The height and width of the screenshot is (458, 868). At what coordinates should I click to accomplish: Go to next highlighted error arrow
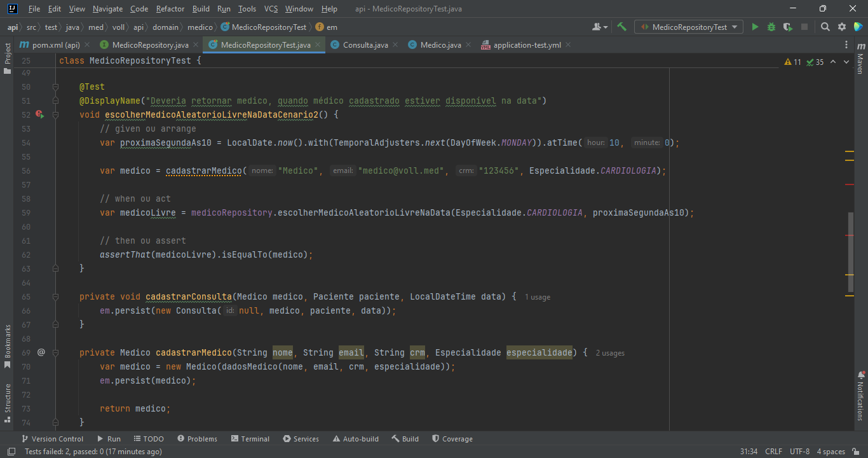click(x=848, y=62)
